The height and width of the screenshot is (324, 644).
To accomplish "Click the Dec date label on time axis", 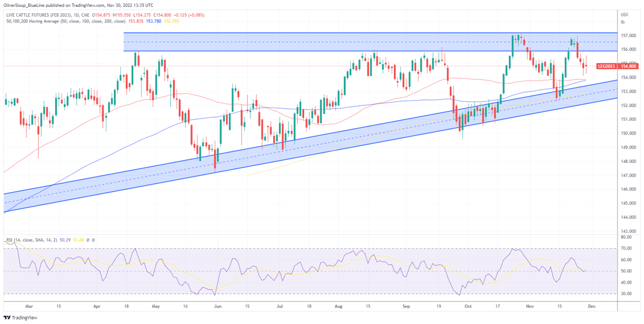I will pos(593,306).
